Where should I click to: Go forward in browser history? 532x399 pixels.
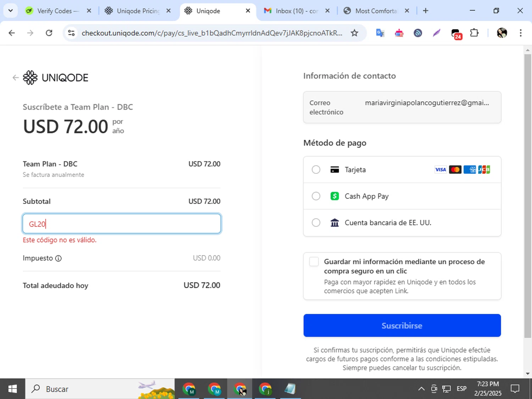tap(30, 33)
